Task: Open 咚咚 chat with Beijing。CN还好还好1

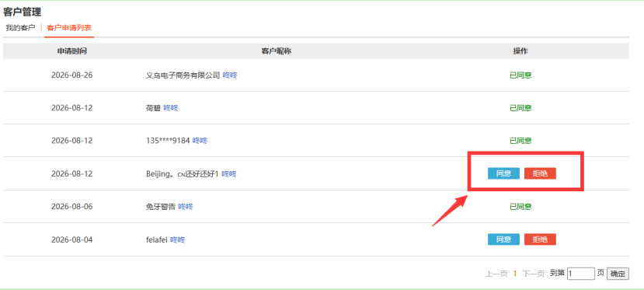Action: [229, 173]
